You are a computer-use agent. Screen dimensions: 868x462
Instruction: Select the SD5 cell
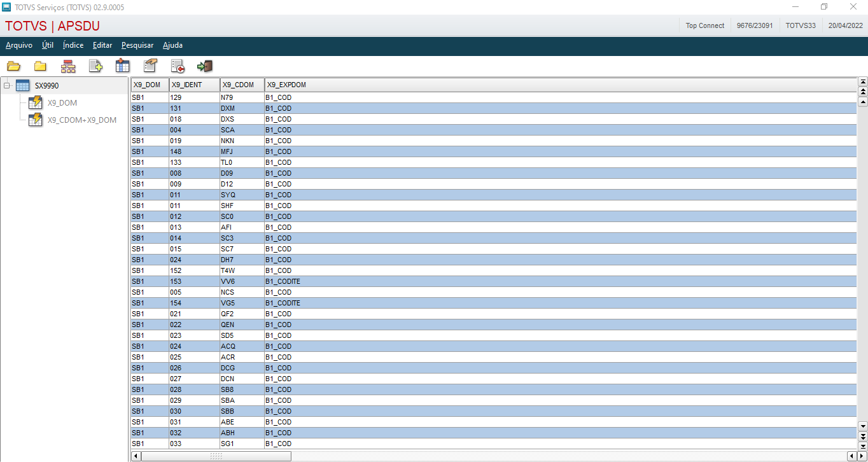242,335
